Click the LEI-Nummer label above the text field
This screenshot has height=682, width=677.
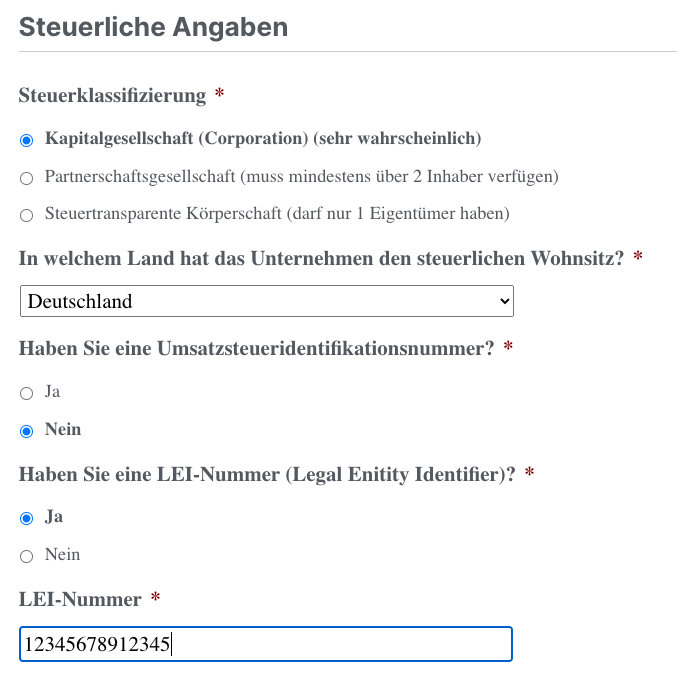click(80, 599)
